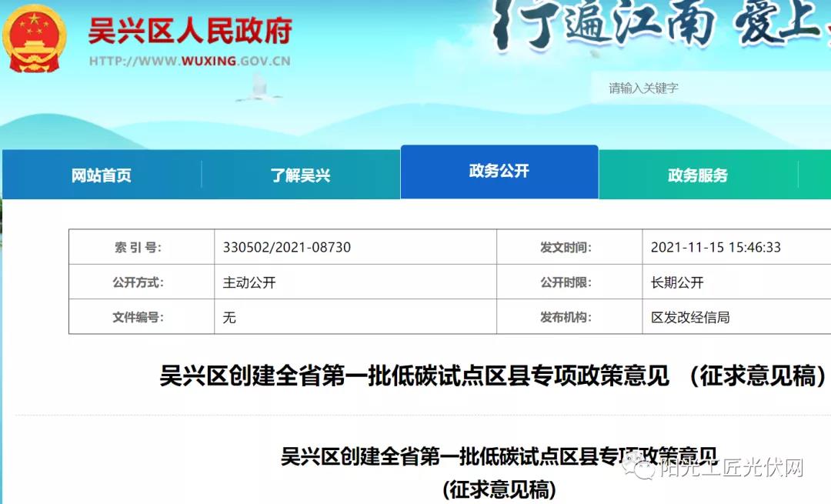Click the 吴兴区人民政府 site title

click(x=190, y=32)
